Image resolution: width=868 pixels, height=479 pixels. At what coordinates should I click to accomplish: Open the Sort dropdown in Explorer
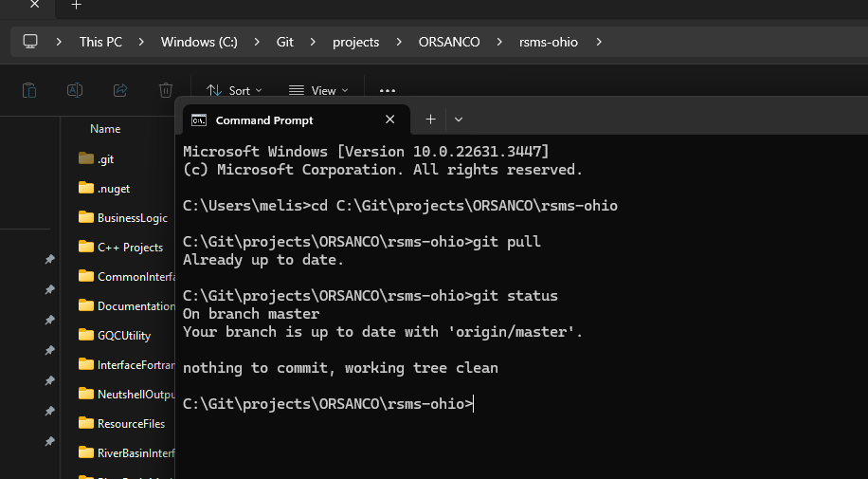tap(234, 90)
